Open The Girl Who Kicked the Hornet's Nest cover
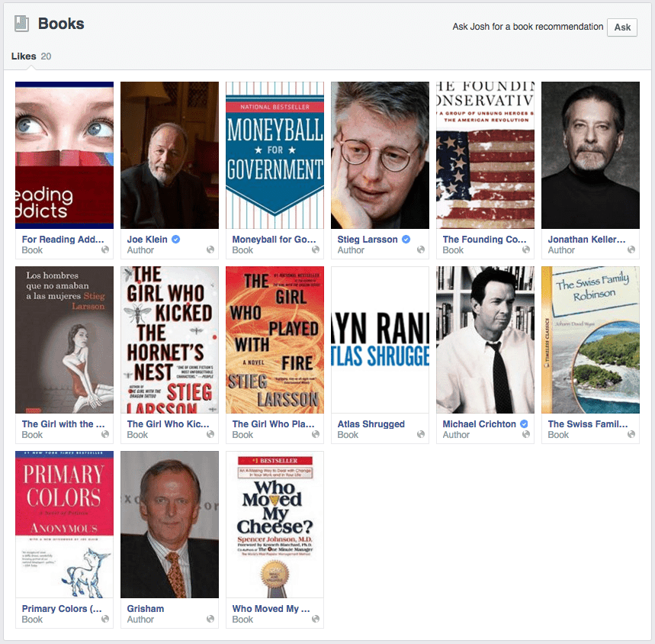The image size is (655, 644). (169, 340)
